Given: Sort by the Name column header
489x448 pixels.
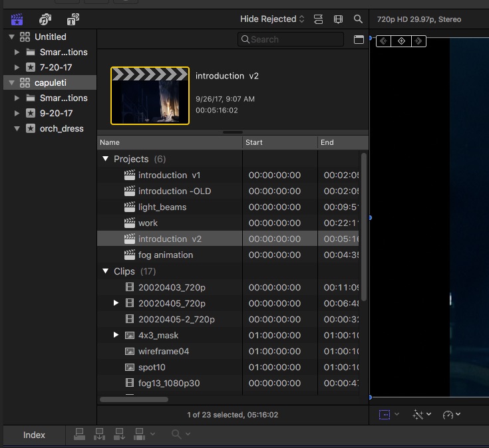Looking at the screenshot, I should (170, 142).
